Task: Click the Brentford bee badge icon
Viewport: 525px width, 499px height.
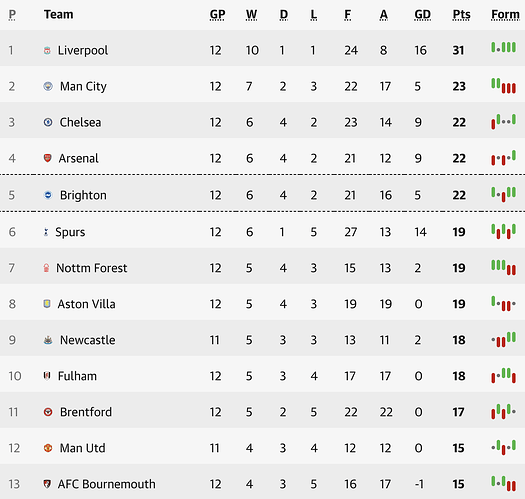Action: coord(48,412)
